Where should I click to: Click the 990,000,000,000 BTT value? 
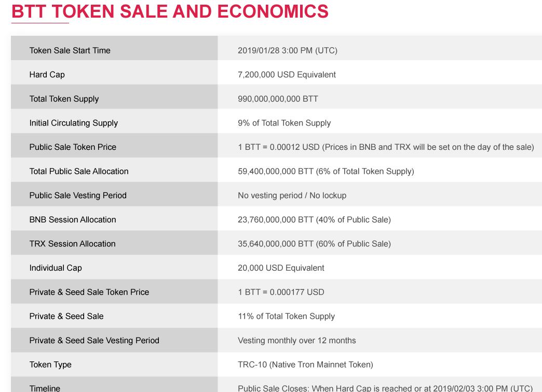click(x=278, y=99)
